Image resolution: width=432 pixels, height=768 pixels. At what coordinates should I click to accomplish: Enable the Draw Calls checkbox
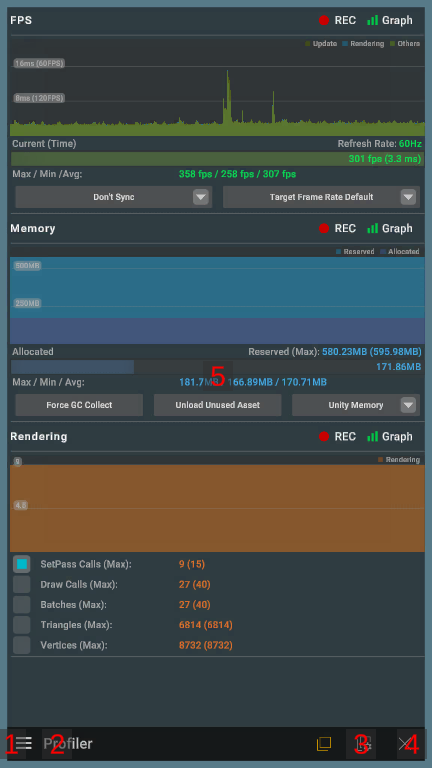pyautogui.click(x=22, y=584)
